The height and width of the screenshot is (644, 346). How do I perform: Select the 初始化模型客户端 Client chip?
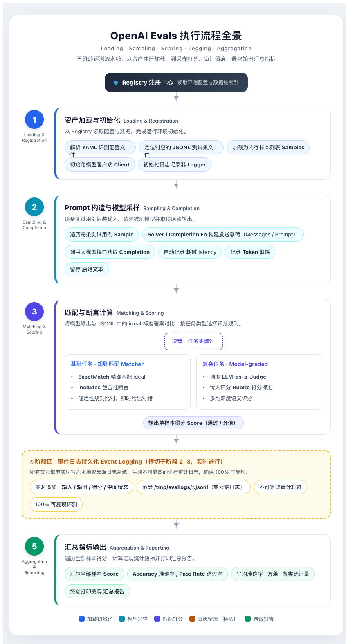(100, 164)
